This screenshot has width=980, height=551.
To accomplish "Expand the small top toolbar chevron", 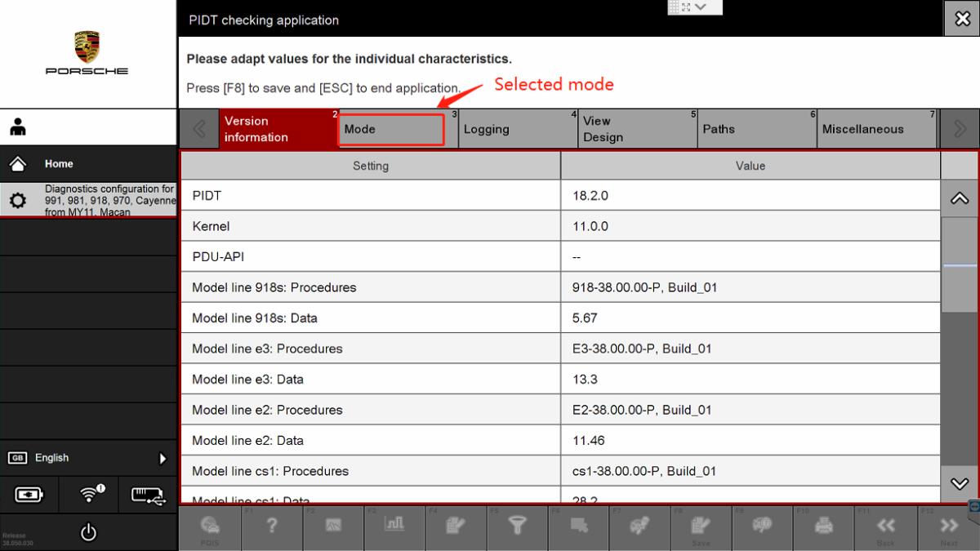I will point(700,7).
